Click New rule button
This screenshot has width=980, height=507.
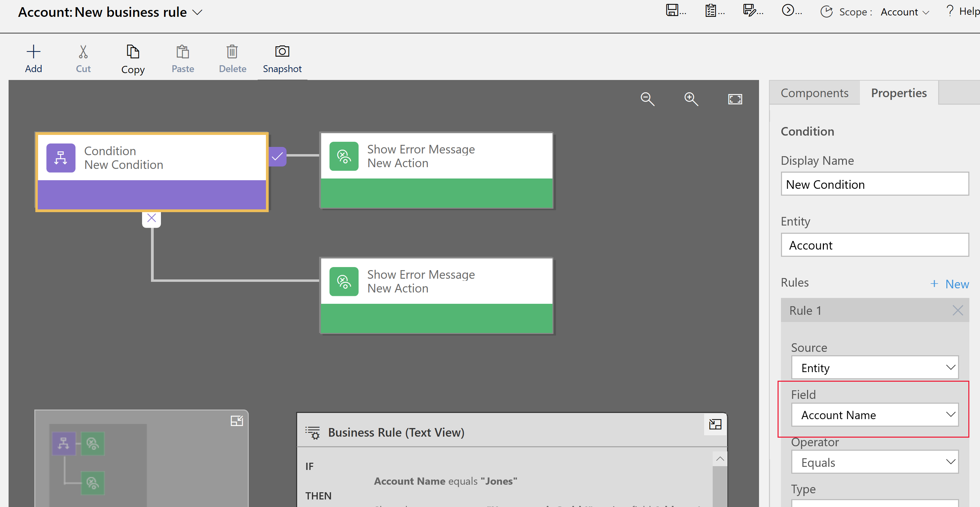(x=948, y=283)
